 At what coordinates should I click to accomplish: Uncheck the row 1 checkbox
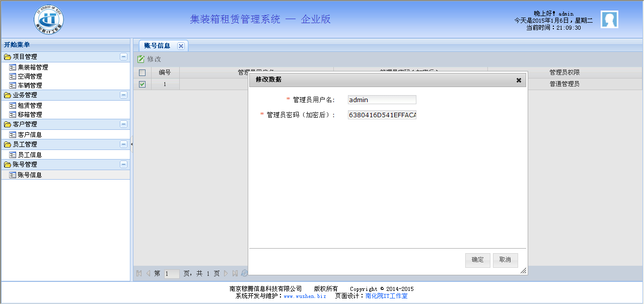142,84
